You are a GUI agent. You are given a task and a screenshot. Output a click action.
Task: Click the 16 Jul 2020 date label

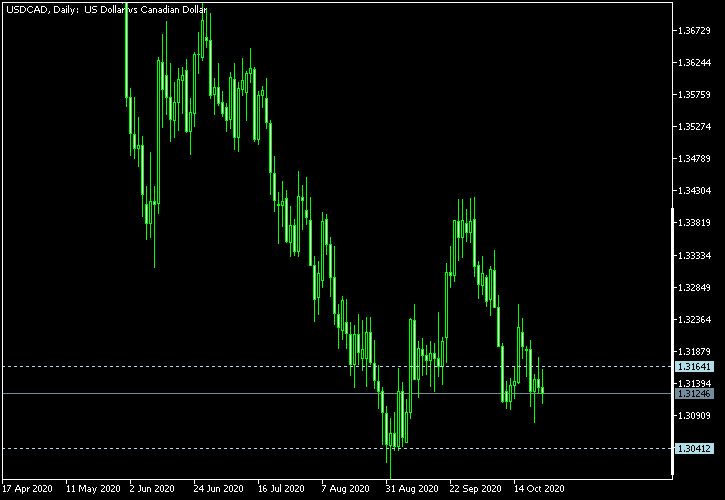(x=281, y=488)
